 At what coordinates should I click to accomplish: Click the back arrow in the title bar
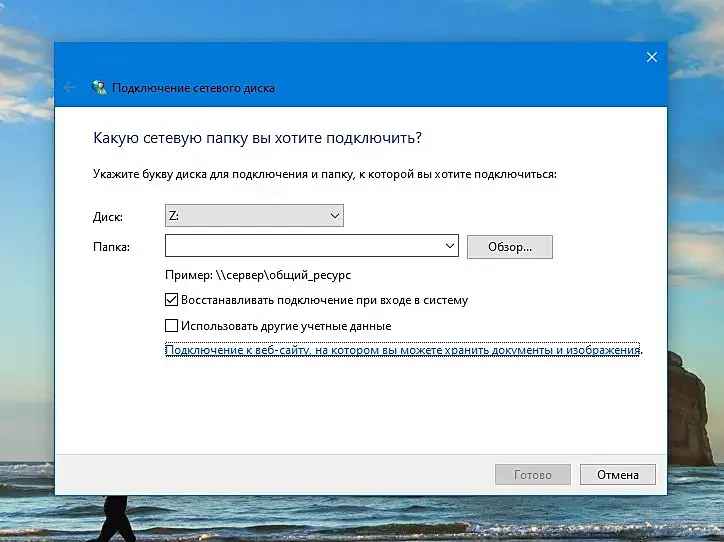coord(69,87)
